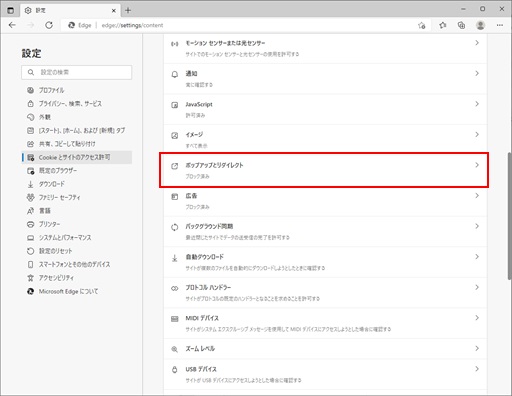Viewport: 512px width, 396px height.
Task: Open Microsoft Edge について in the sidebar
Action: 77,291
